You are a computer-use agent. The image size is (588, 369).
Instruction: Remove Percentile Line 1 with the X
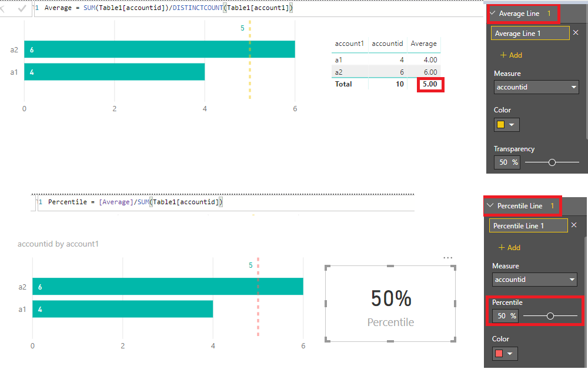click(574, 225)
